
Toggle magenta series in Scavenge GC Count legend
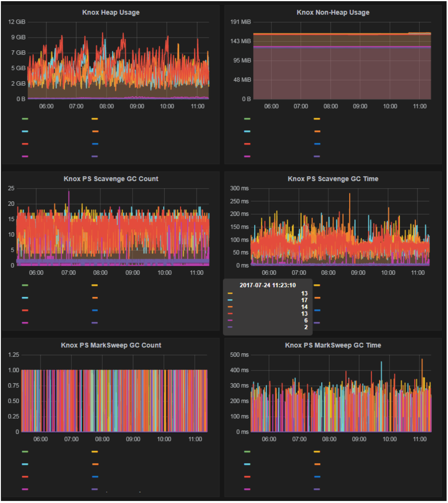(25, 323)
